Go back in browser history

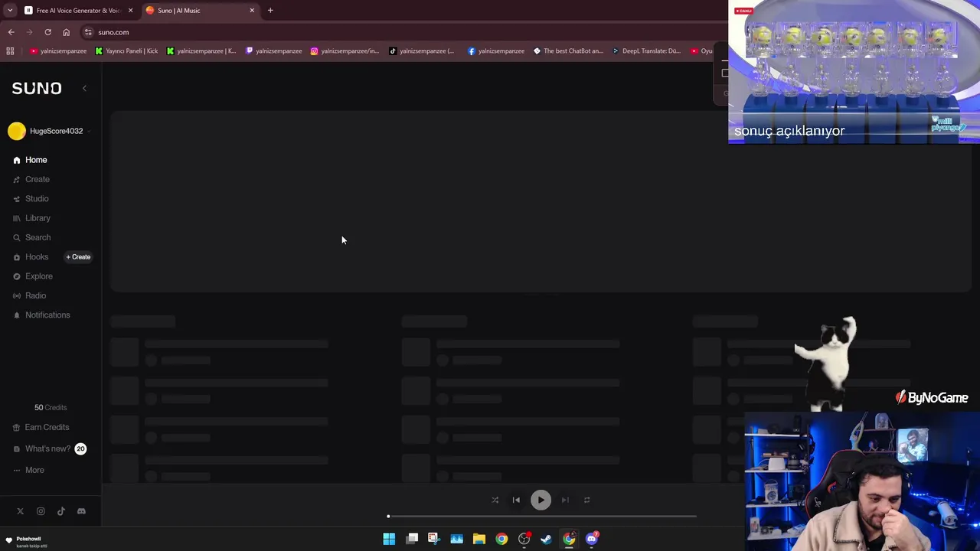(11, 32)
